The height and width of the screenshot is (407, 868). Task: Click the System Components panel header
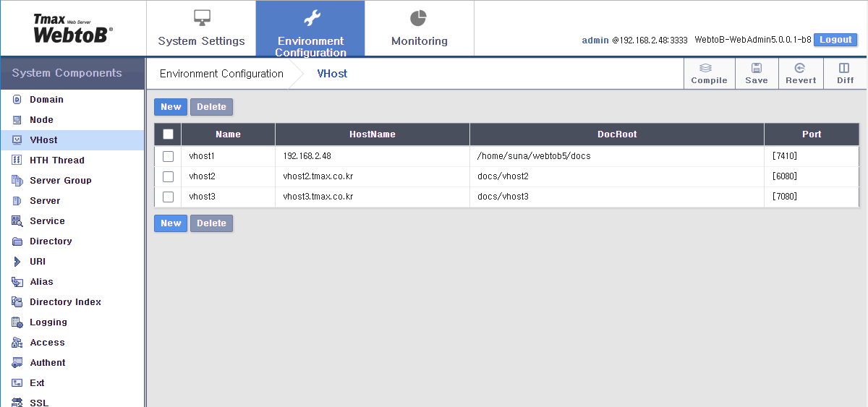coord(72,73)
